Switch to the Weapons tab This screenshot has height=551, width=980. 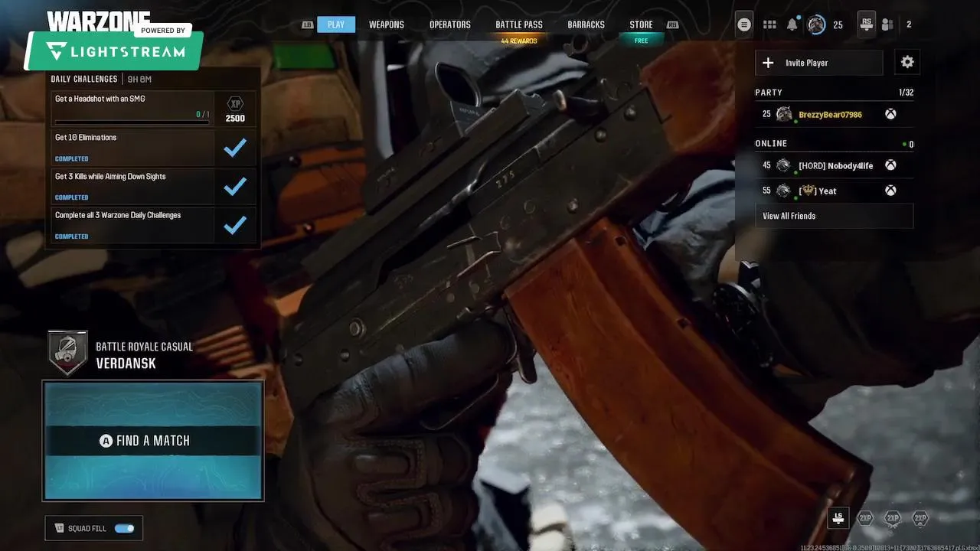tap(387, 24)
